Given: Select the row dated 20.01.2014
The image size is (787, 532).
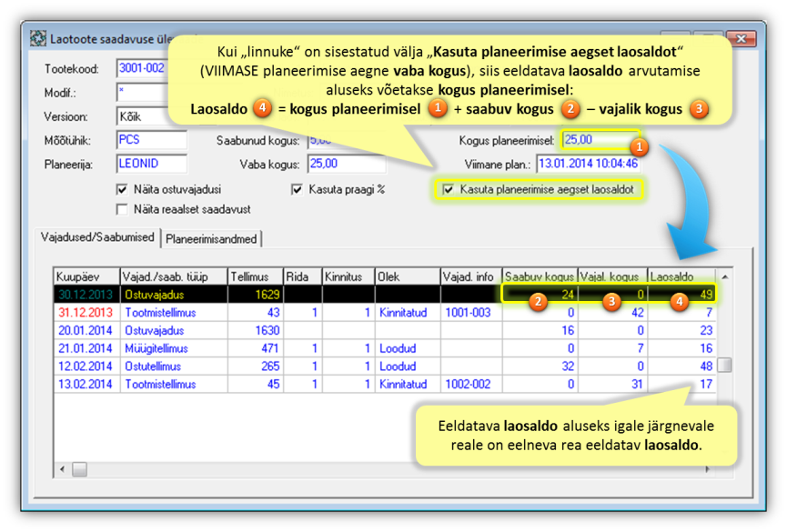Looking at the screenshot, I should pos(385,331).
